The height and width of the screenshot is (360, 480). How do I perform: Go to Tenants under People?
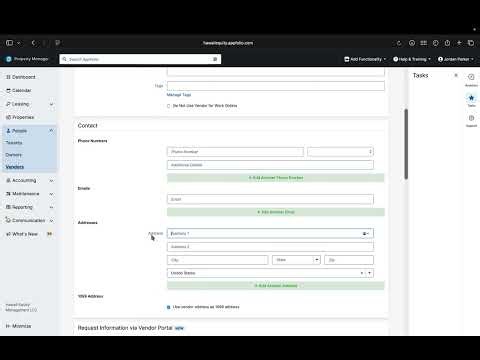14,143
